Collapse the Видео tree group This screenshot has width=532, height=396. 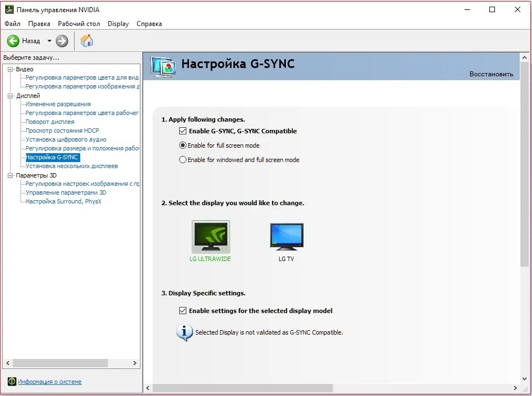point(10,69)
